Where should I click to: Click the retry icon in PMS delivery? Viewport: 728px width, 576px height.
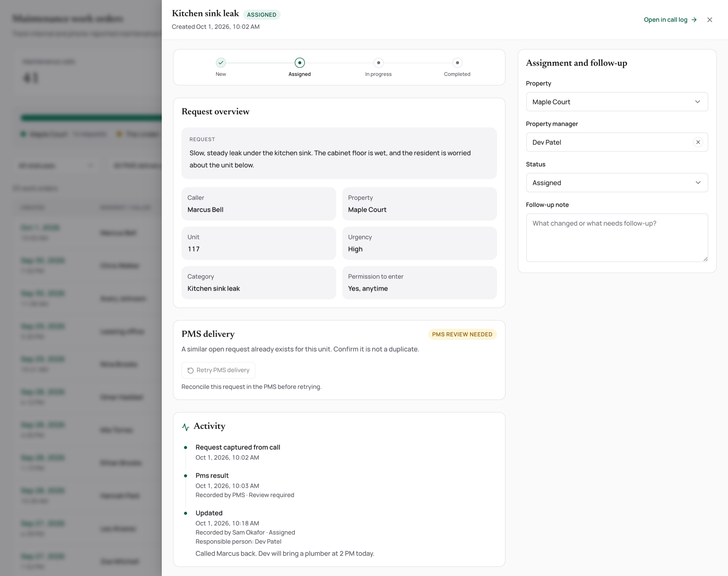(190, 370)
